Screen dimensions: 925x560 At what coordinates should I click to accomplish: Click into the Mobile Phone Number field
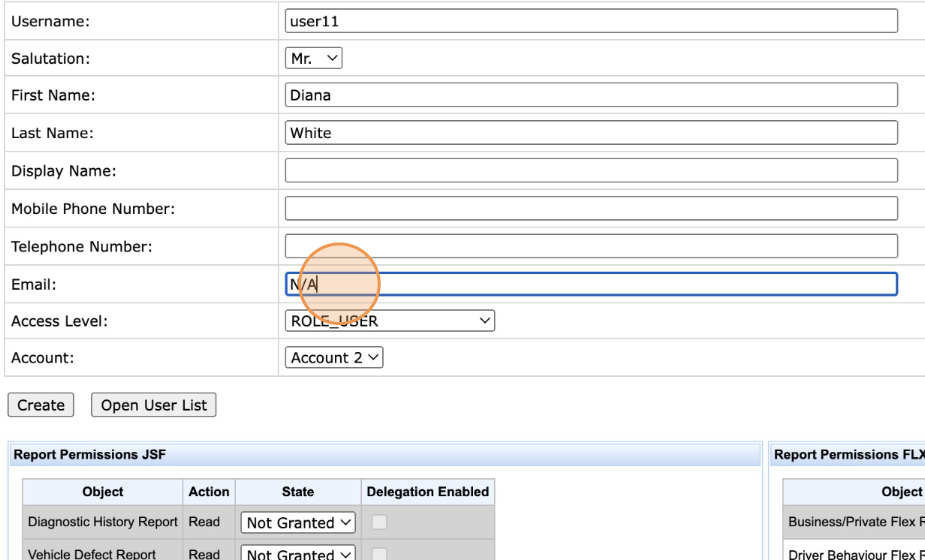tap(591, 209)
